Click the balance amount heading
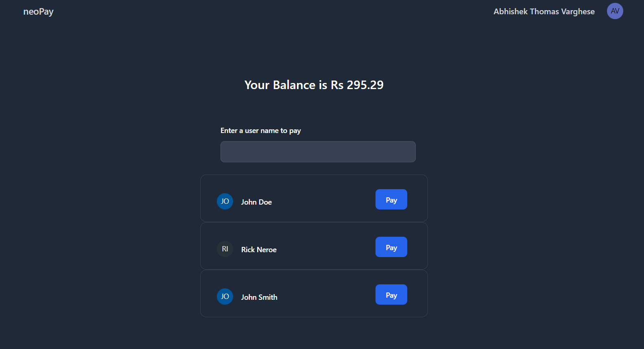The height and width of the screenshot is (349, 644). click(314, 85)
